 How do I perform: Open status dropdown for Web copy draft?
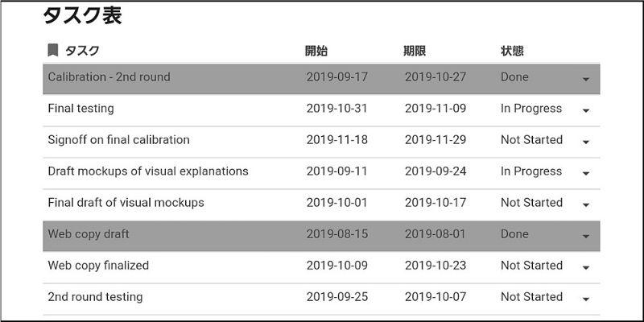[x=586, y=236]
